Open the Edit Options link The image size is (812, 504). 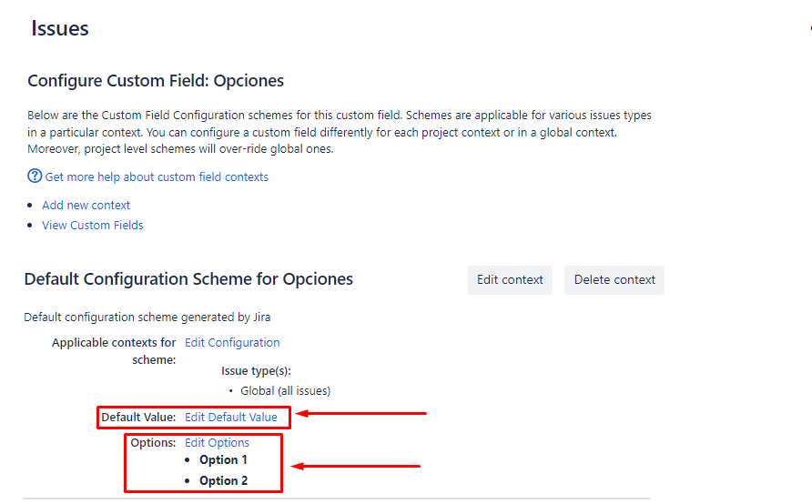[217, 443]
